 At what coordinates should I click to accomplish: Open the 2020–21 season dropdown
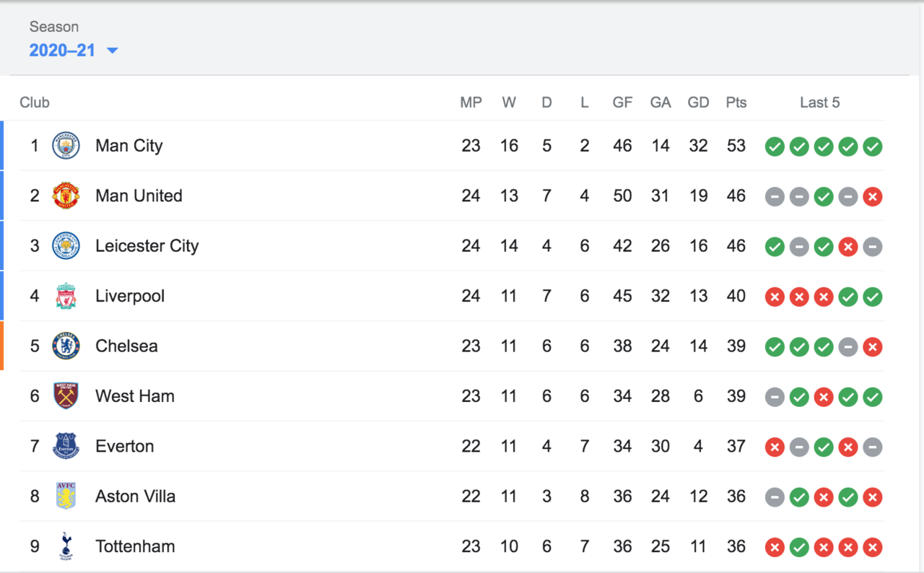63,51
